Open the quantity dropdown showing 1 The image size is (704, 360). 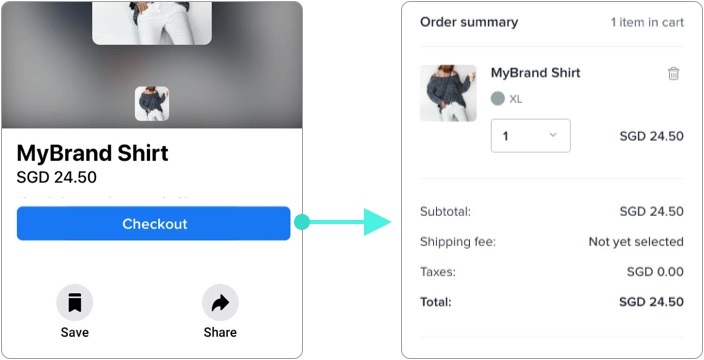pos(531,136)
